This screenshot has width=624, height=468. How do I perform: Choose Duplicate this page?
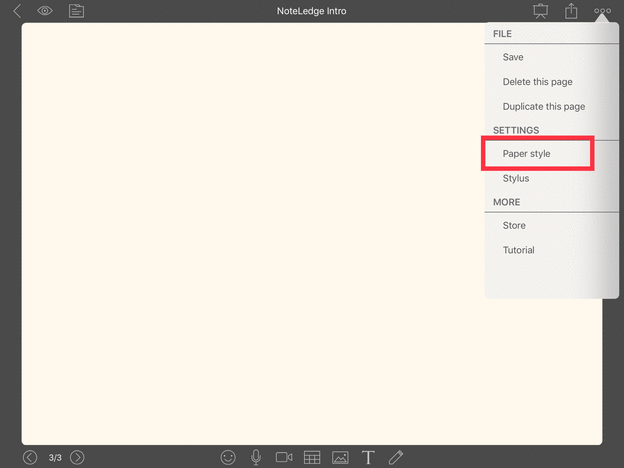543,106
